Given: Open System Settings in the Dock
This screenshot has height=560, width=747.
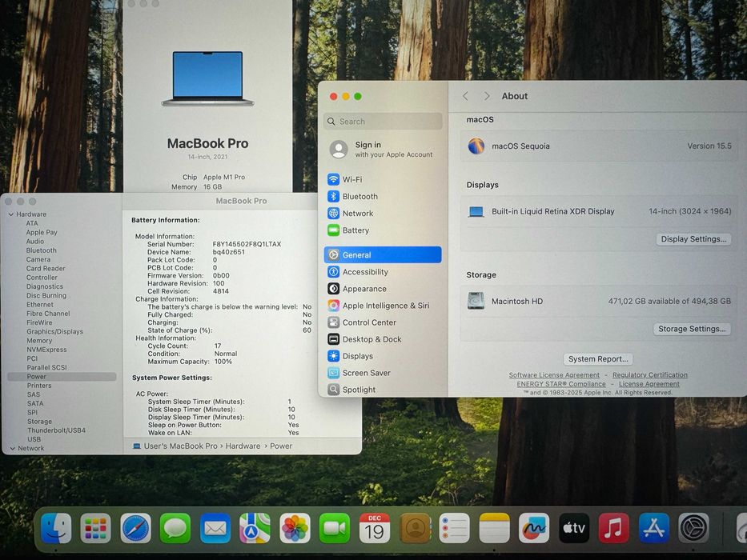Looking at the screenshot, I should pos(693,528).
